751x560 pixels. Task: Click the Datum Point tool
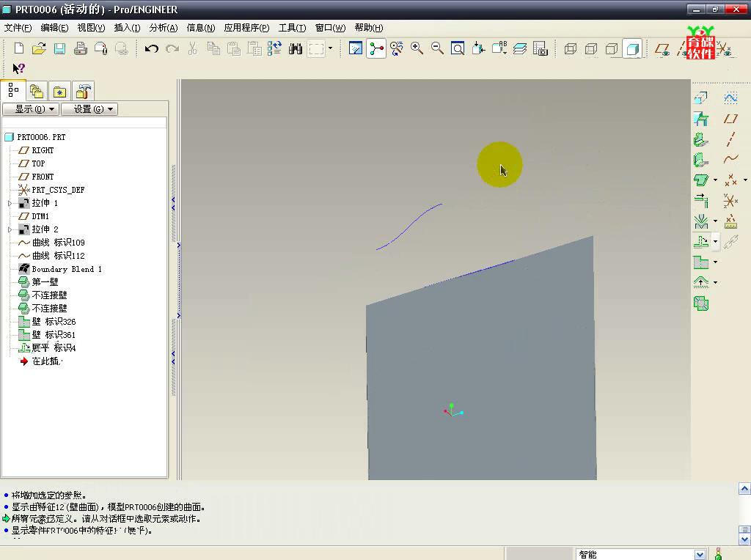(x=730, y=180)
